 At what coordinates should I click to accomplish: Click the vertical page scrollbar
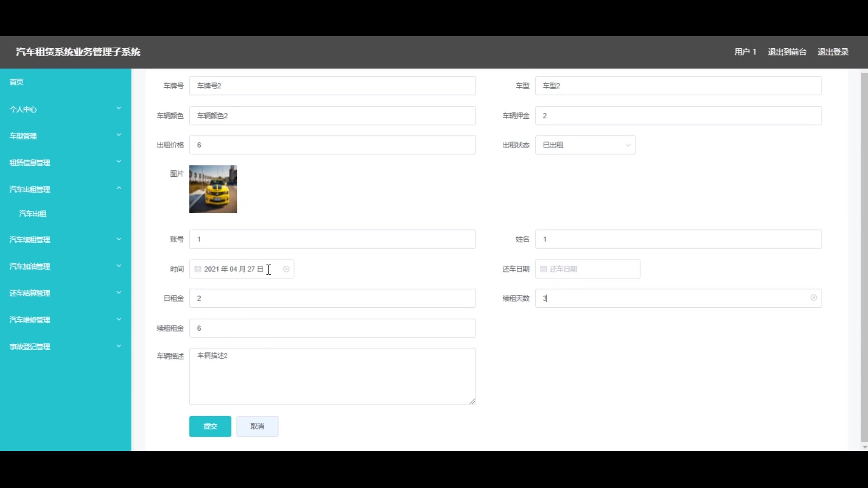point(864,258)
